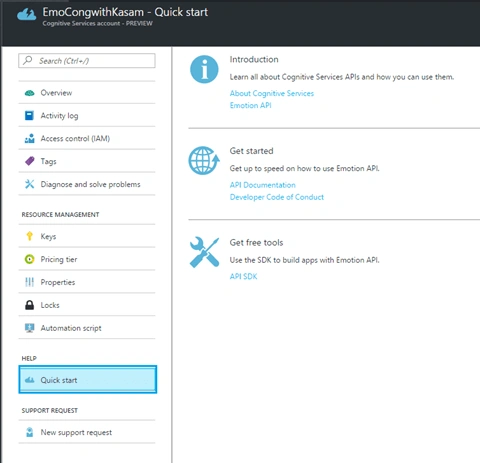
Task: Follow the API Documentation link
Action: coord(263,185)
